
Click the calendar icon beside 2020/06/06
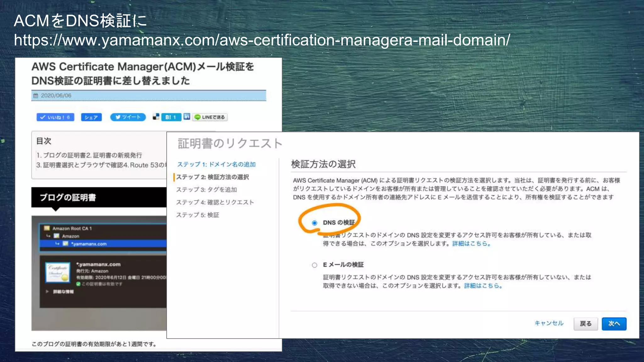36,96
